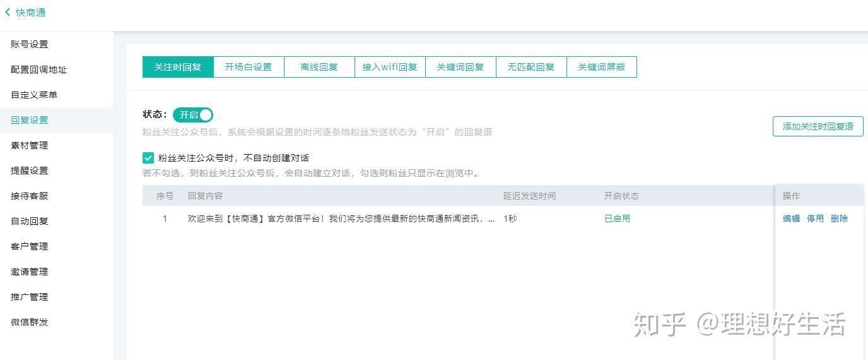Toggle the 状态 开启 switch off
The width and height of the screenshot is (868, 360).
tap(193, 115)
